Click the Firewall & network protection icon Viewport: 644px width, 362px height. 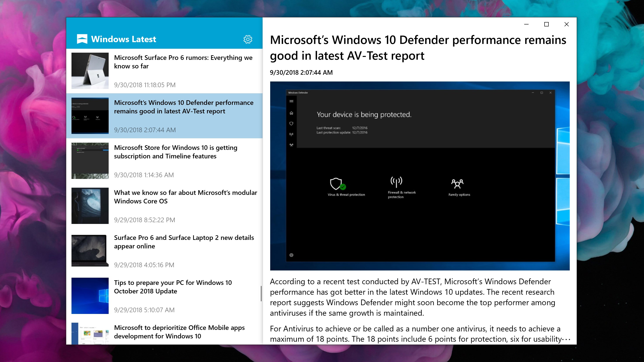click(x=396, y=182)
